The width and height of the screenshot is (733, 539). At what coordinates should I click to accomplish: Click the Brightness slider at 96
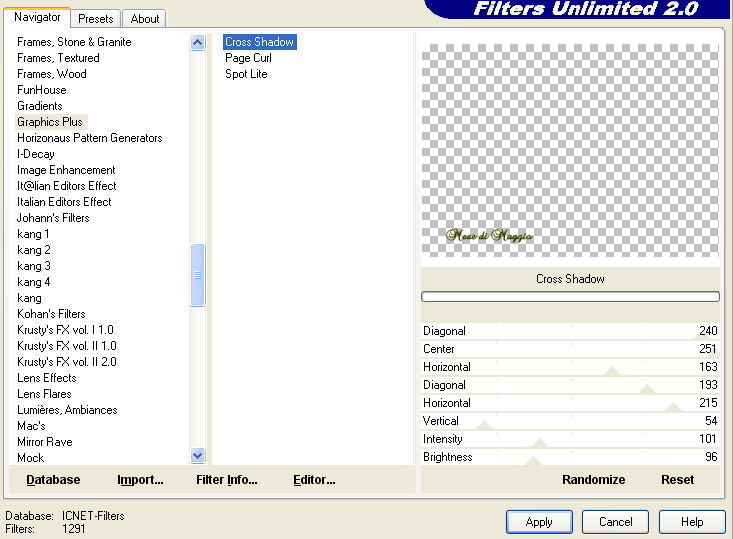pos(570,457)
